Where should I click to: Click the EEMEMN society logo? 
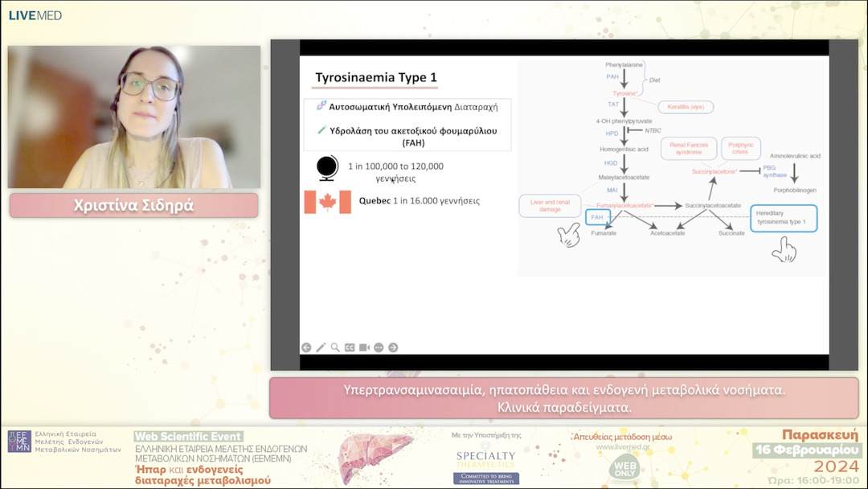[19, 442]
